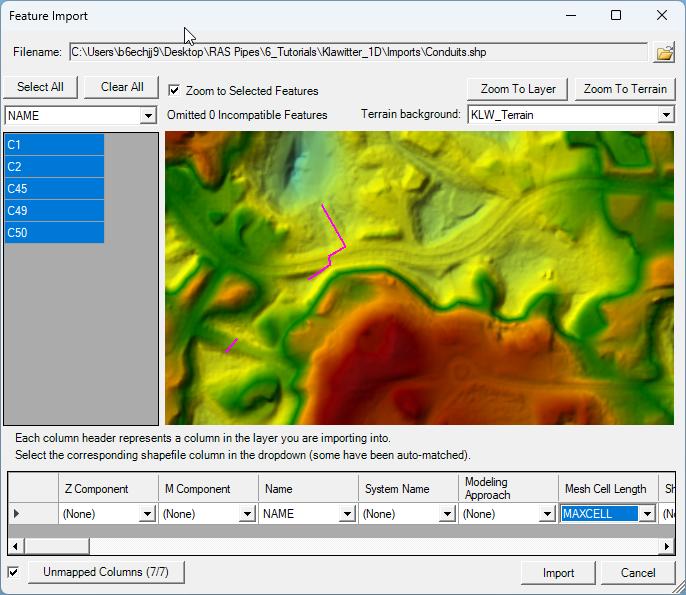
Task: Select feature C1 in the list
Action: point(54,144)
